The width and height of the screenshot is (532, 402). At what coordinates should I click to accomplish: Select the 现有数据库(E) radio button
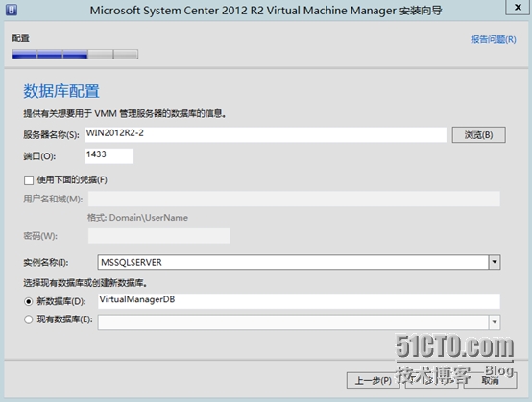tap(29, 319)
